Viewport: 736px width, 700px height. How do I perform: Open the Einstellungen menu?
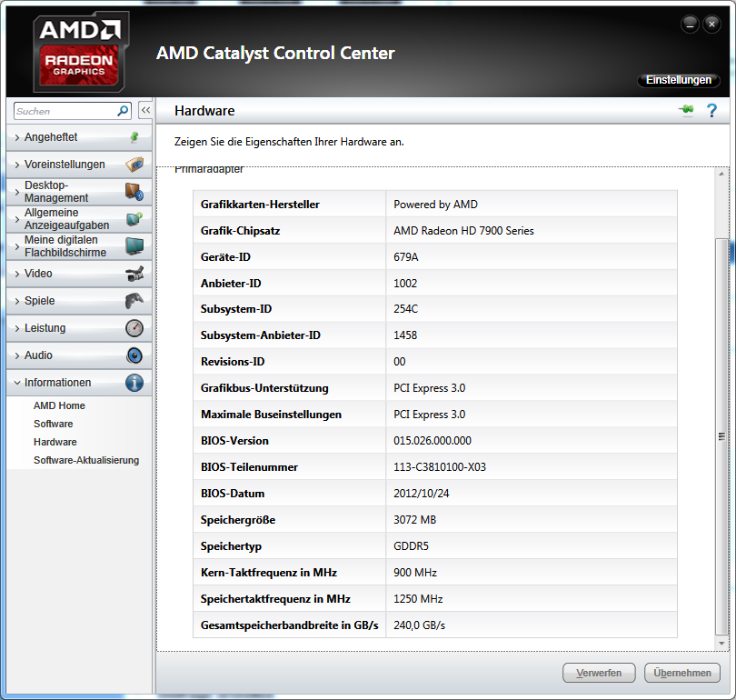(678, 80)
